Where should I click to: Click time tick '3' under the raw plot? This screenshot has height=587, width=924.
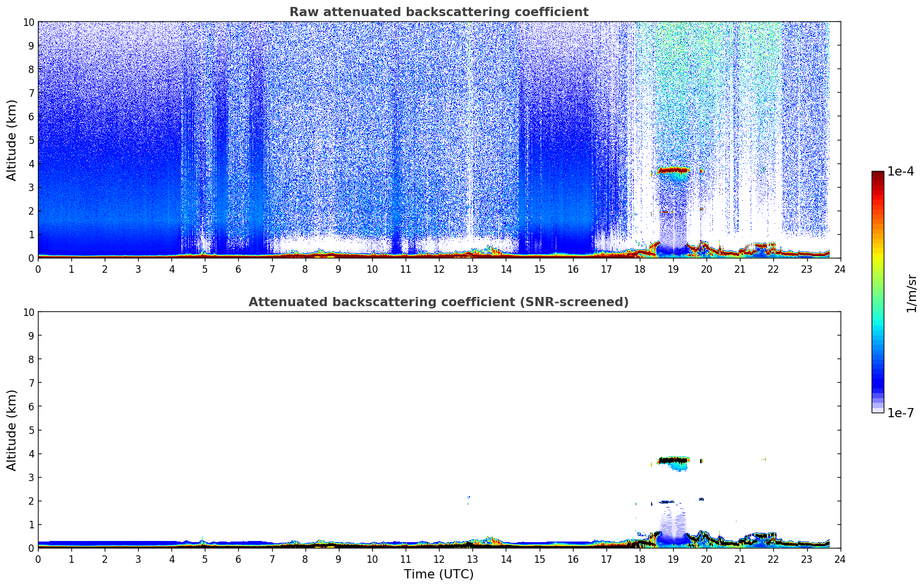click(139, 269)
